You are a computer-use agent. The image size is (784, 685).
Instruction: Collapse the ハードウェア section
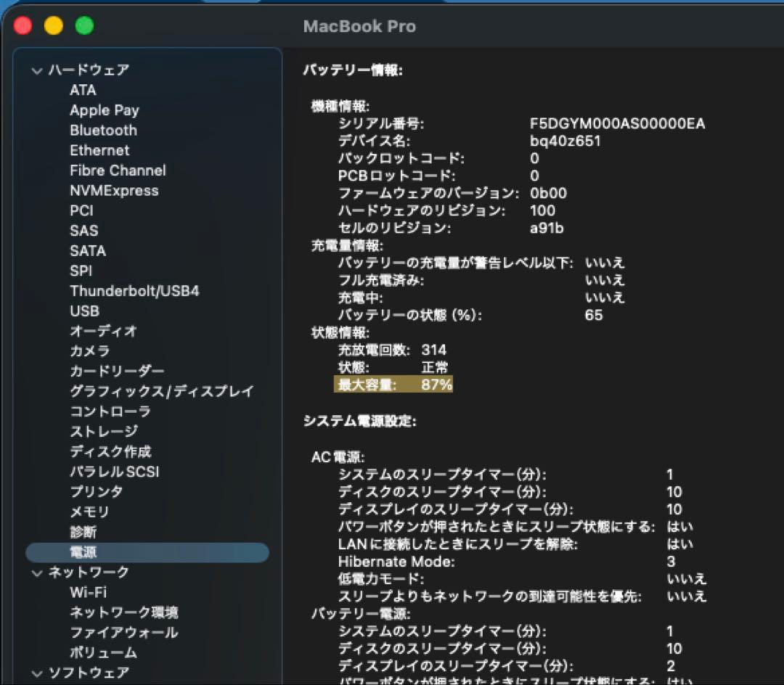pyautogui.click(x=36, y=70)
